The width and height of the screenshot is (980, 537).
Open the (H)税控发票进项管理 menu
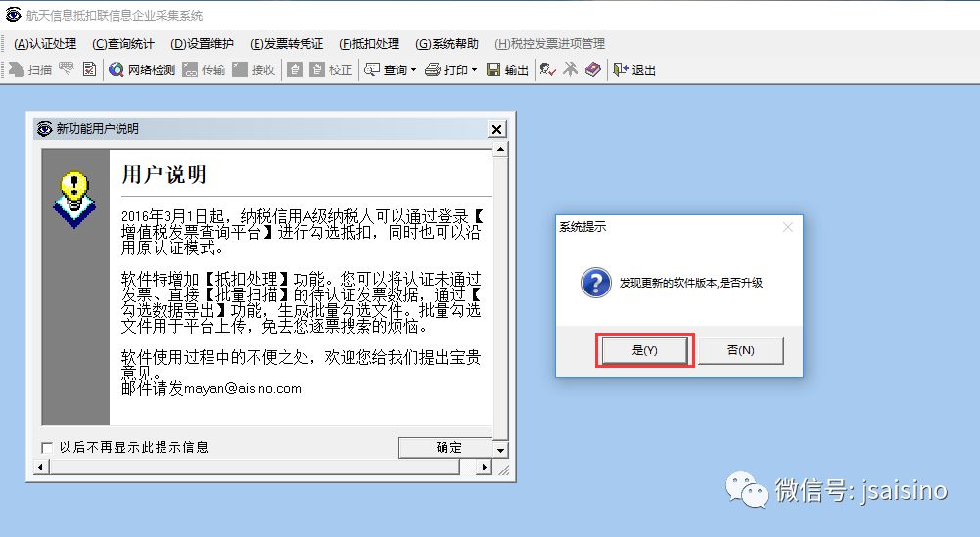pos(549,44)
